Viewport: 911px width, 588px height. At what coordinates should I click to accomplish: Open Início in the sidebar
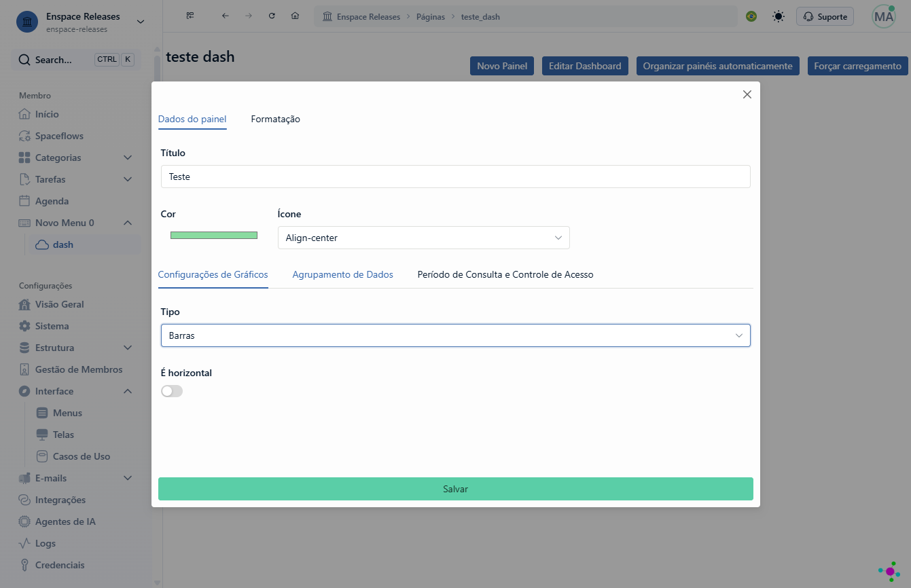76,114
